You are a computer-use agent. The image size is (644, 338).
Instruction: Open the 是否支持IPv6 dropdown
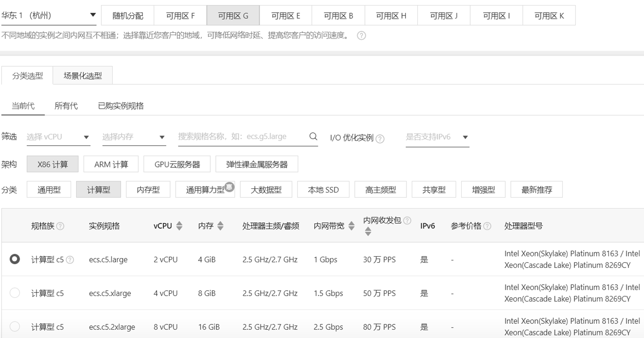click(x=437, y=137)
